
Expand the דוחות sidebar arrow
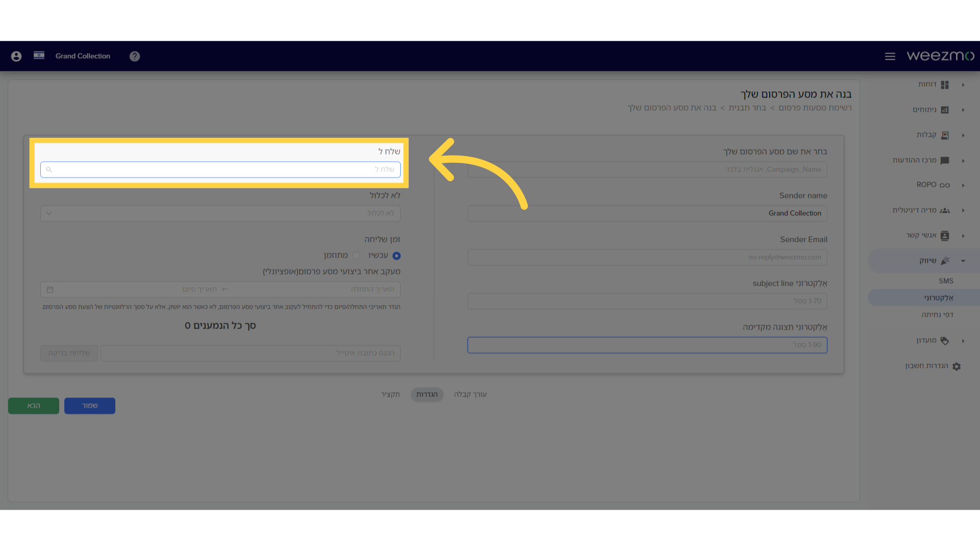(963, 85)
